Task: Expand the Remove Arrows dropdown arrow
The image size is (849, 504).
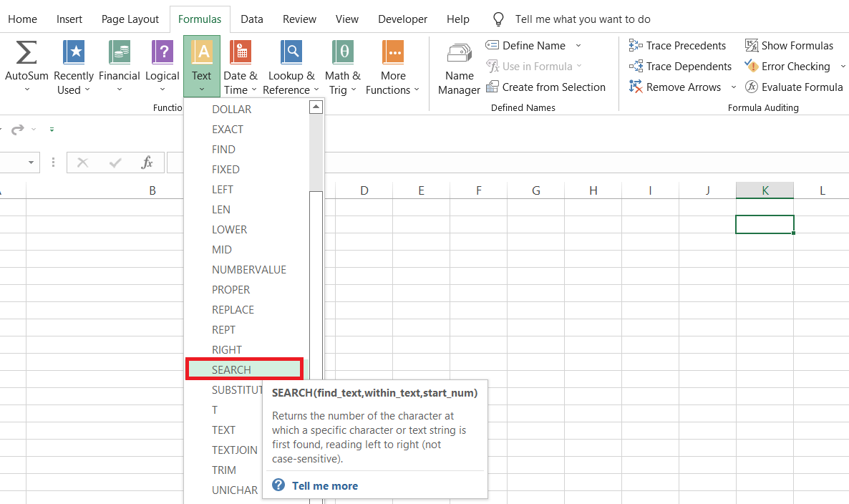Action: coord(733,87)
